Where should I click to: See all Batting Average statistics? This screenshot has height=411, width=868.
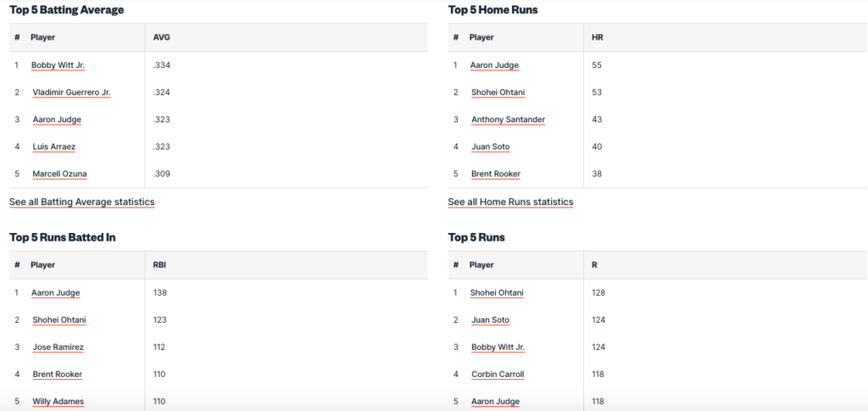tap(82, 202)
